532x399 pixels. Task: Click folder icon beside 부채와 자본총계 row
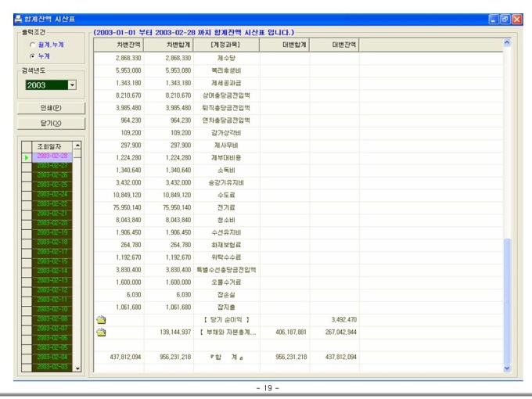point(101,332)
